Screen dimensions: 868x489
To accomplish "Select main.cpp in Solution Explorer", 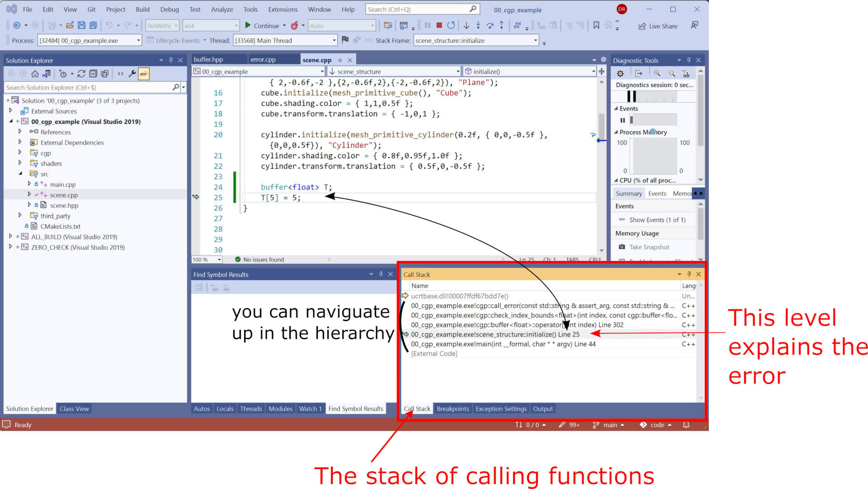I will click(63, 185).
